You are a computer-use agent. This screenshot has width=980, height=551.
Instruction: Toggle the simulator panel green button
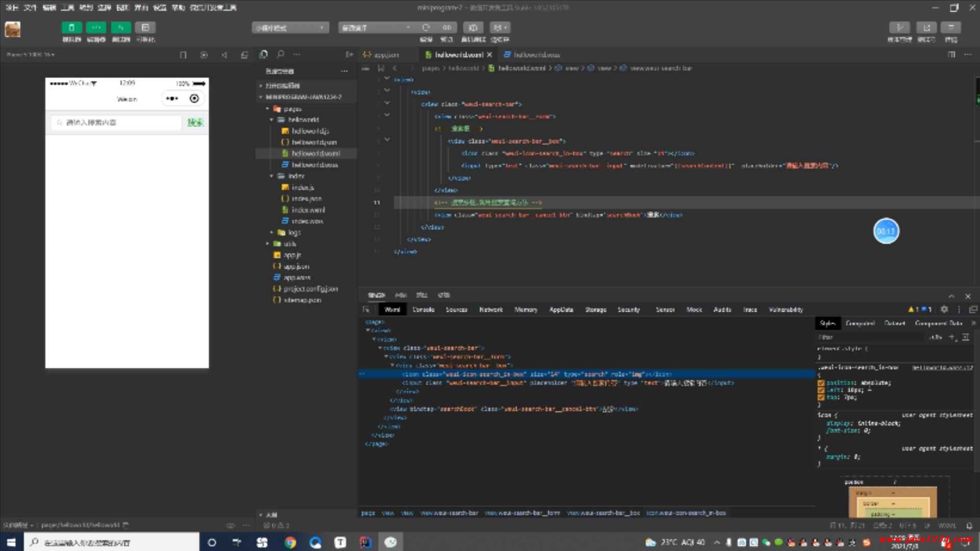pos(71,28)
